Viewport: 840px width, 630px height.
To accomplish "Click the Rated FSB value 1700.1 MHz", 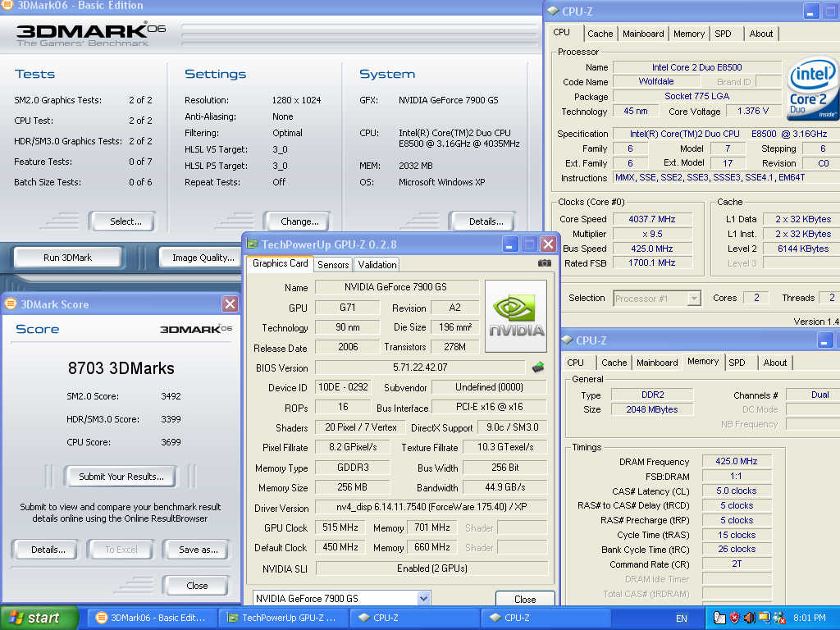I will tap(652, 263).
